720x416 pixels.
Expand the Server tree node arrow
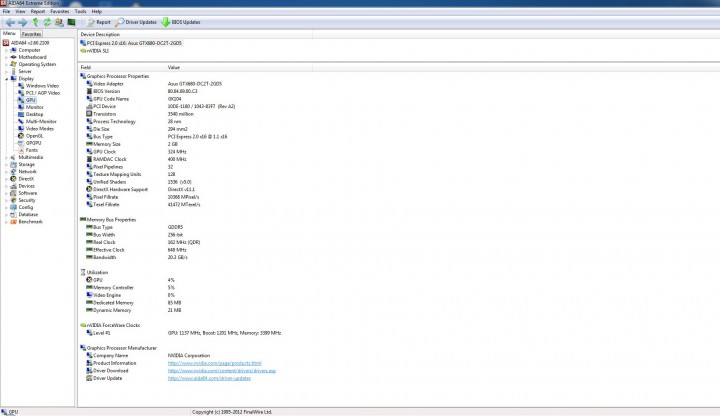[6, 72]
